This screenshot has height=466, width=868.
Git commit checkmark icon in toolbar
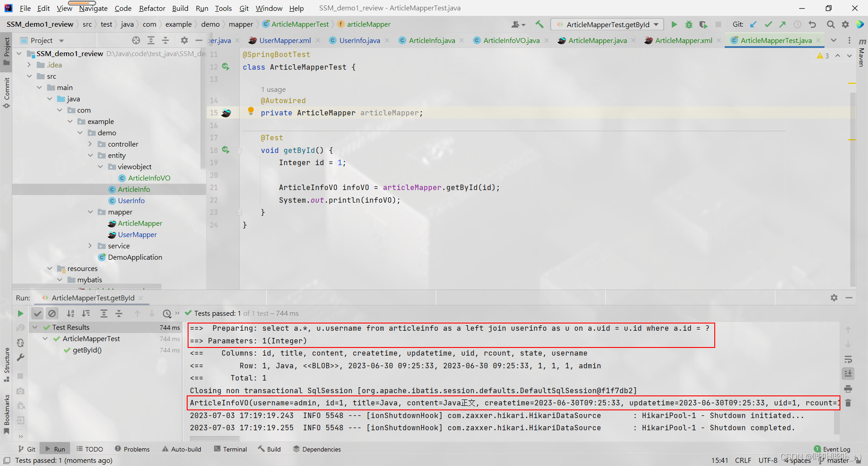[768, 24]
